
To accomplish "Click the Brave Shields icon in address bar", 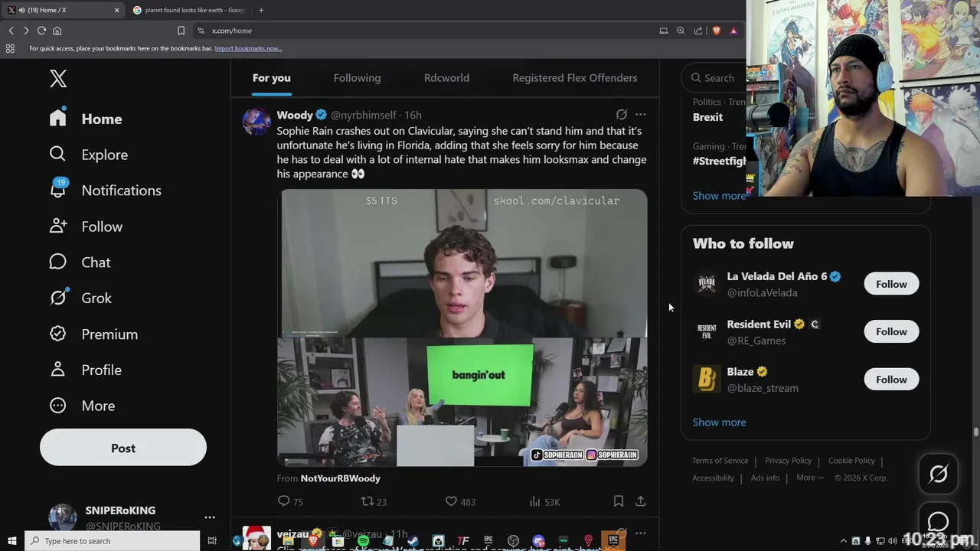I will click(717, 31).
